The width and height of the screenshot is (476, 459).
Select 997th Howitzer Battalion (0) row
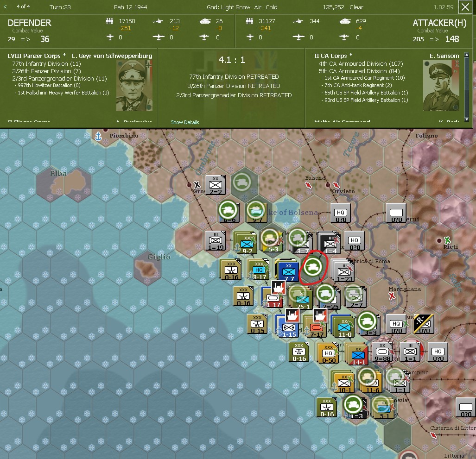(47, 85)
